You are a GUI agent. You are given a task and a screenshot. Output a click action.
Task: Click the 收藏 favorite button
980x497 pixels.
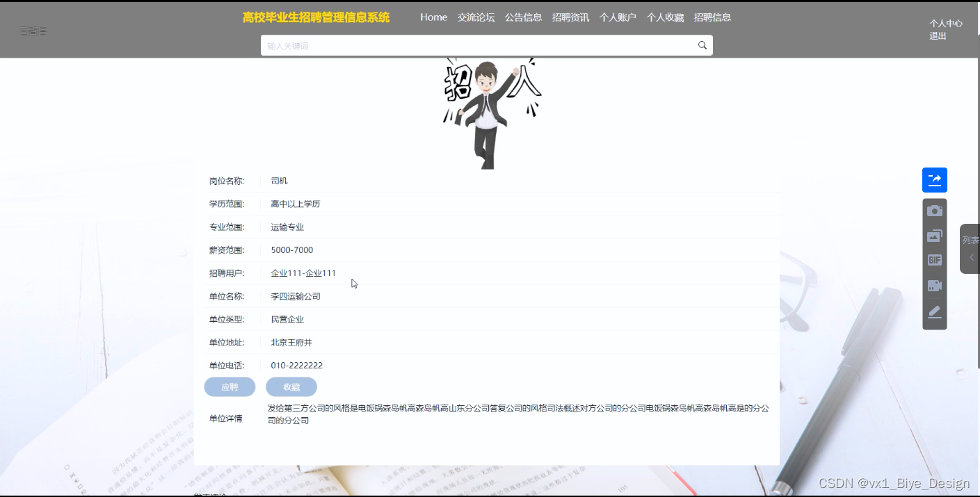[291, 387]
